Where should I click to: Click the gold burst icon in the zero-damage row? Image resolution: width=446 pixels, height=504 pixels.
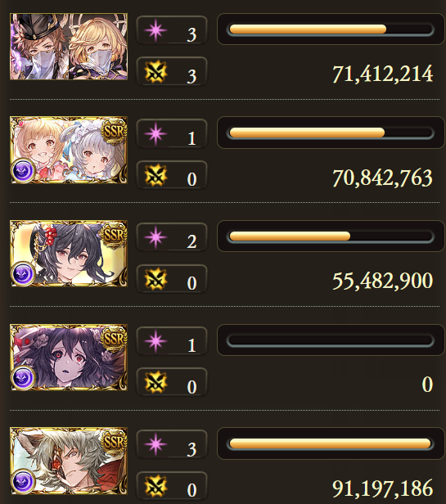(155, 383)
